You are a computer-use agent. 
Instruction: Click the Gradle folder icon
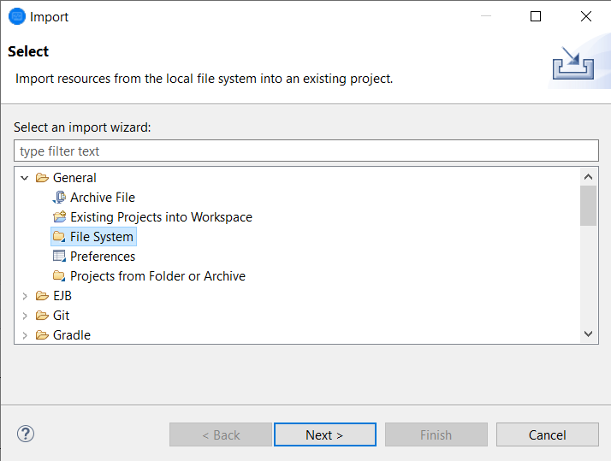(x=42, y=335)
